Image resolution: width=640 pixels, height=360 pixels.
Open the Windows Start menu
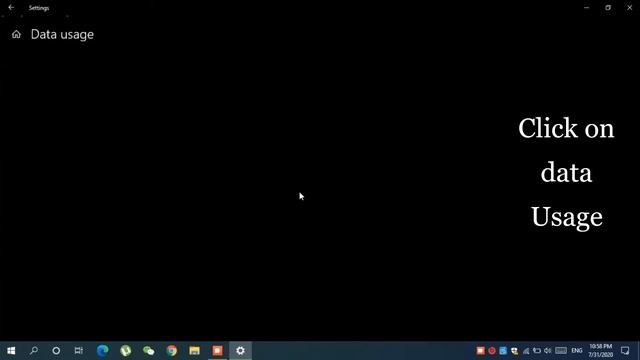(11, 351)
